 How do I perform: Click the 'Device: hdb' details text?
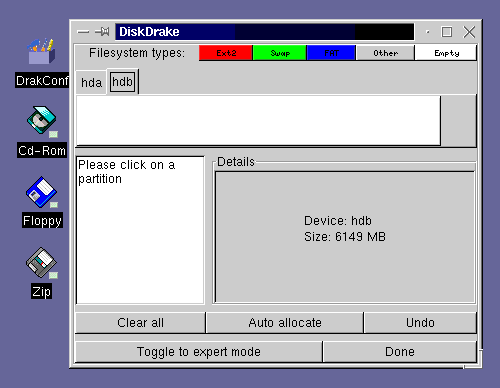(338, 221)
